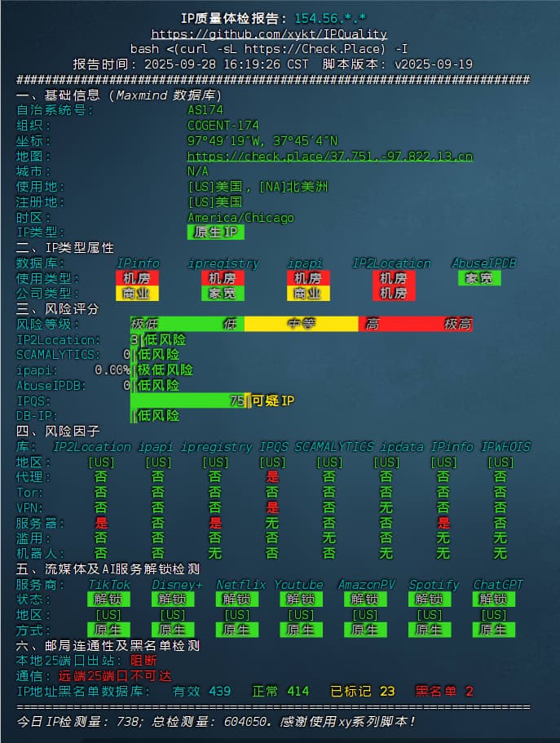
Task: Click the green 家宽 badge under AbuseIPDB
Action: coord(478,278)
